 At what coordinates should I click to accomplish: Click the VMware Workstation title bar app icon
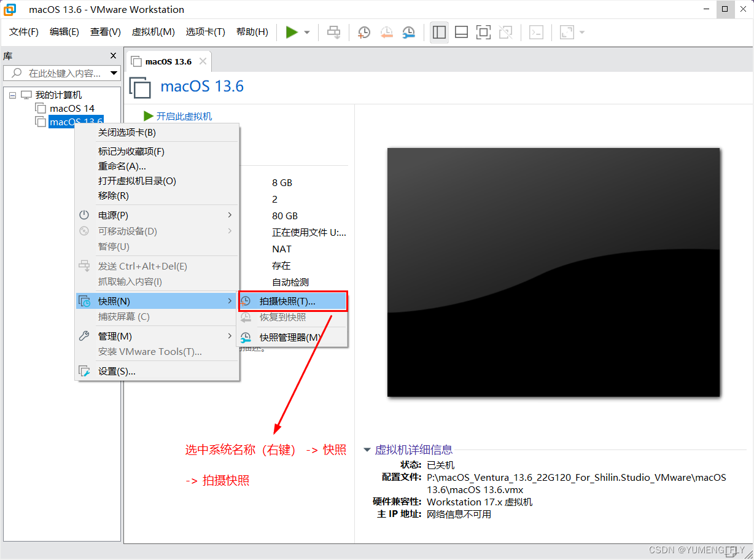point(10,9)
